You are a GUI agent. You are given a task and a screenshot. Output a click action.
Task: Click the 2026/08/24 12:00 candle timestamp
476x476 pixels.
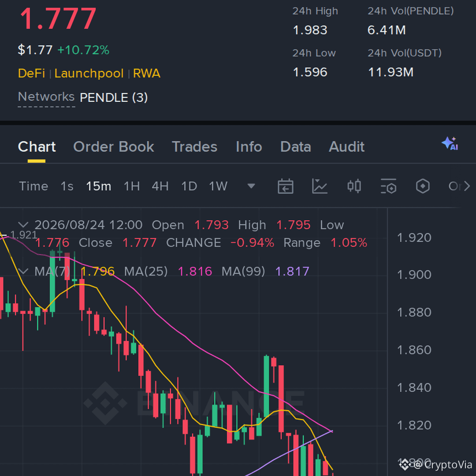(x=88, y=225)
